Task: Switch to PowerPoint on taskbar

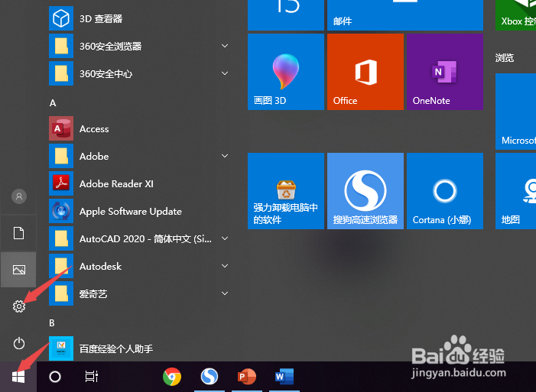Action: coord(247,377)
